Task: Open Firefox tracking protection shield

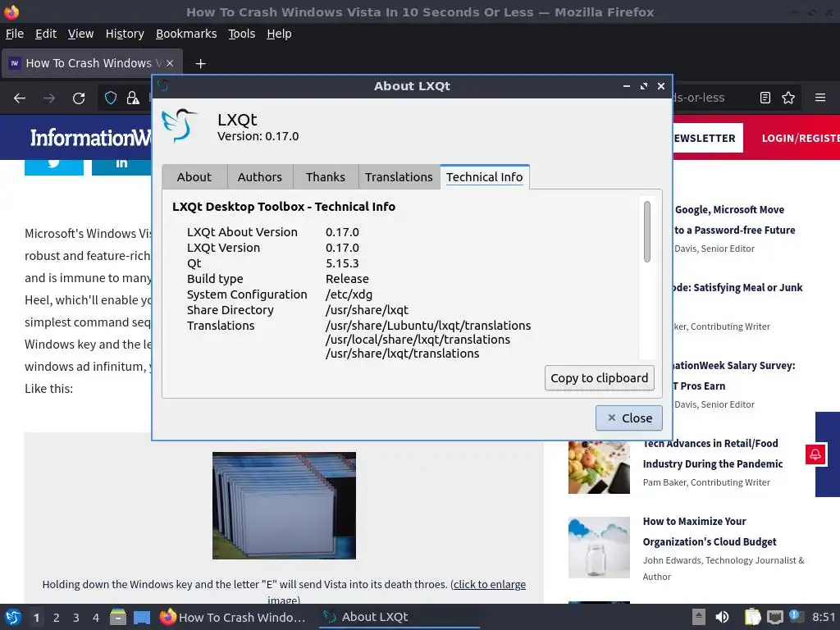Action: pos(111,98)
